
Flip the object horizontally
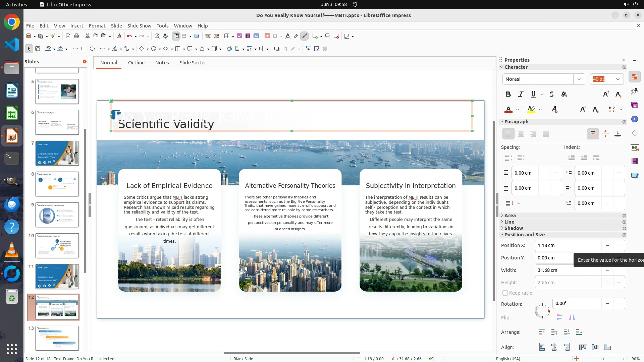click(x=572, y=317)
